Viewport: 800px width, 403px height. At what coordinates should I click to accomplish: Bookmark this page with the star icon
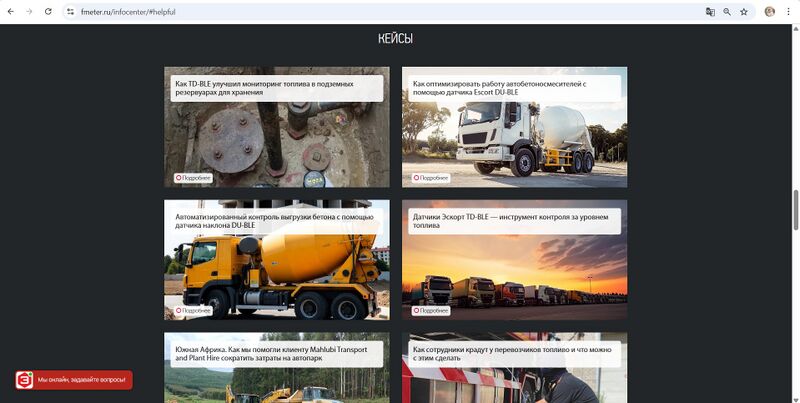[x=744, y=12]
